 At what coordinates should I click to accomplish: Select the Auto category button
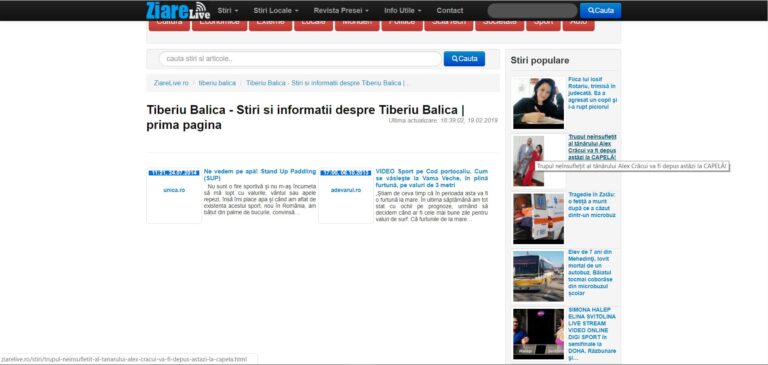coord(578,25)
